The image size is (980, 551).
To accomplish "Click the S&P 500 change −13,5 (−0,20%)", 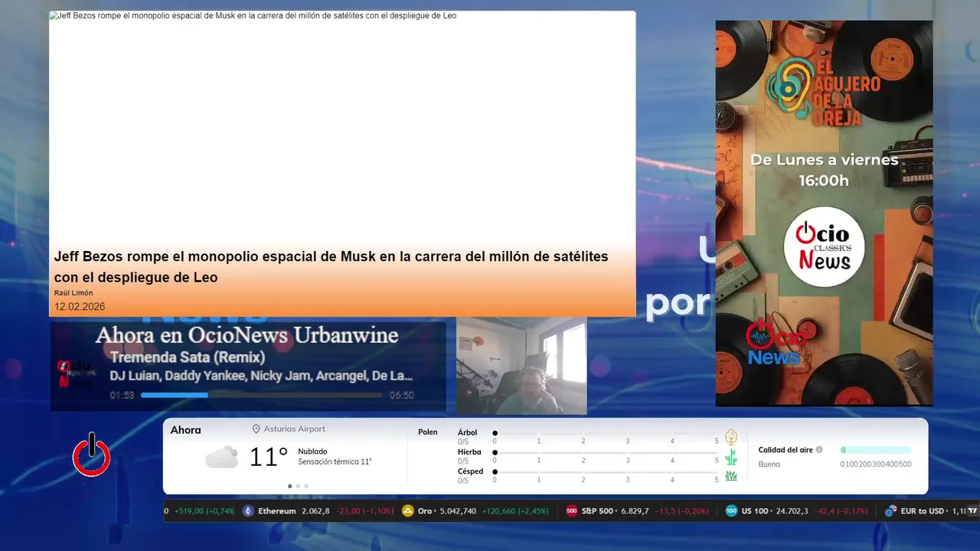I will (681, 511).
